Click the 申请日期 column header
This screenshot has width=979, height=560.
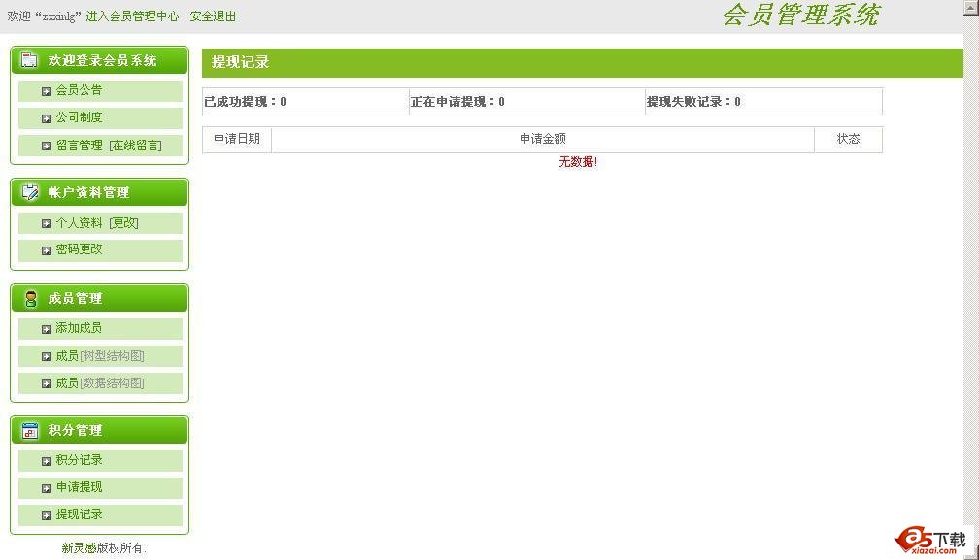click(237, 139)
